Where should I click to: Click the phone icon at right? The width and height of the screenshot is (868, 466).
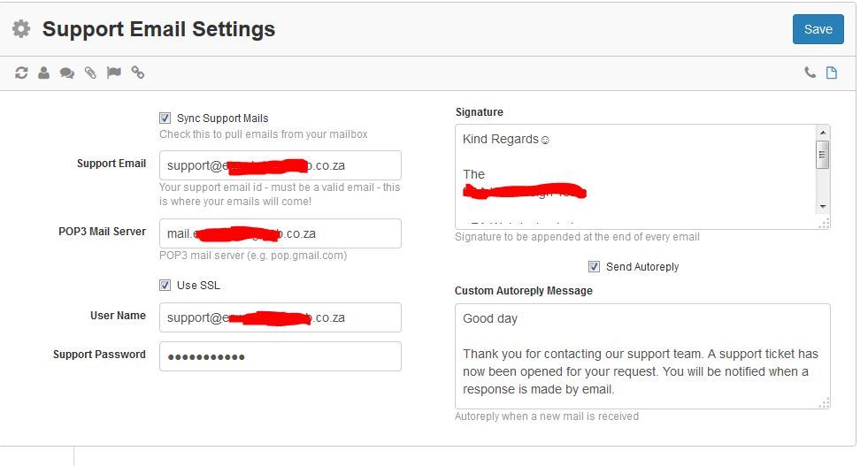click(810, 73)
